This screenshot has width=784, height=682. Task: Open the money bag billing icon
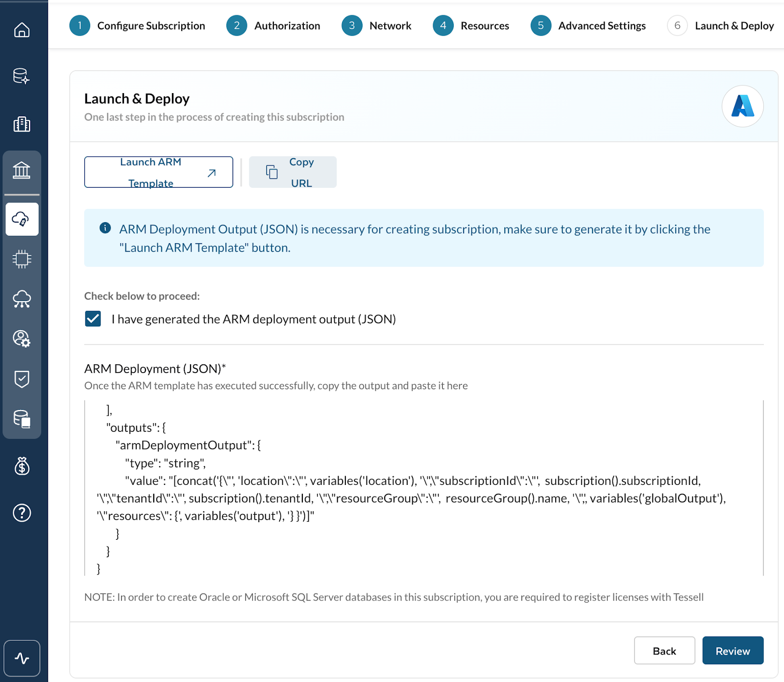[x=22, y=466]
